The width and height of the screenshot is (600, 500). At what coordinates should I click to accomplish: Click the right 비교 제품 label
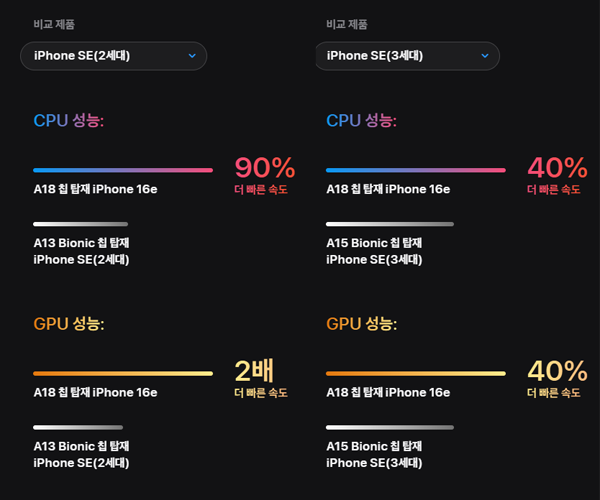[x=347, y=24]
